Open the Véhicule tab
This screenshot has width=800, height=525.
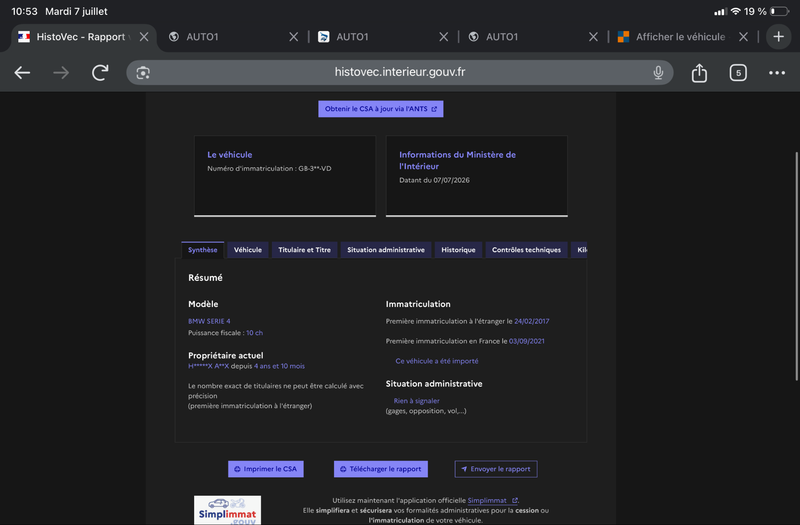pyautogui.click(x=248, y=250)
